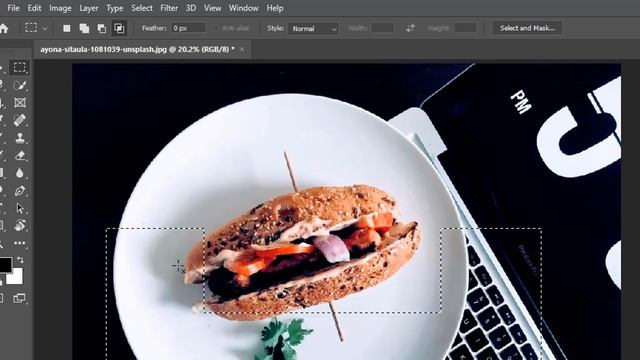Click the Height input field
Image resolution: width=640 pixels, height=360 pixels.
(x=465, y=28)
